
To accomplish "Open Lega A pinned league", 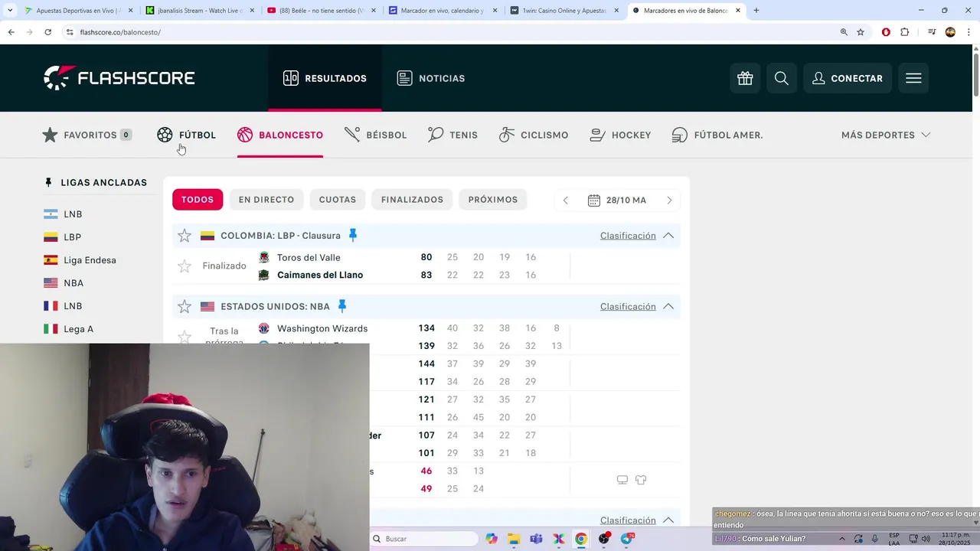I will 78,329.
